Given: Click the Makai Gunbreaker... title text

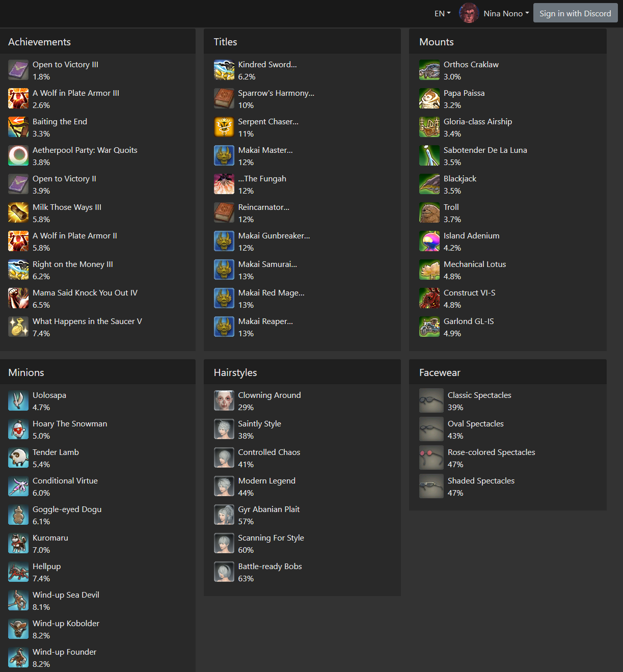Looking at the screenshot, I should [274, 236].
